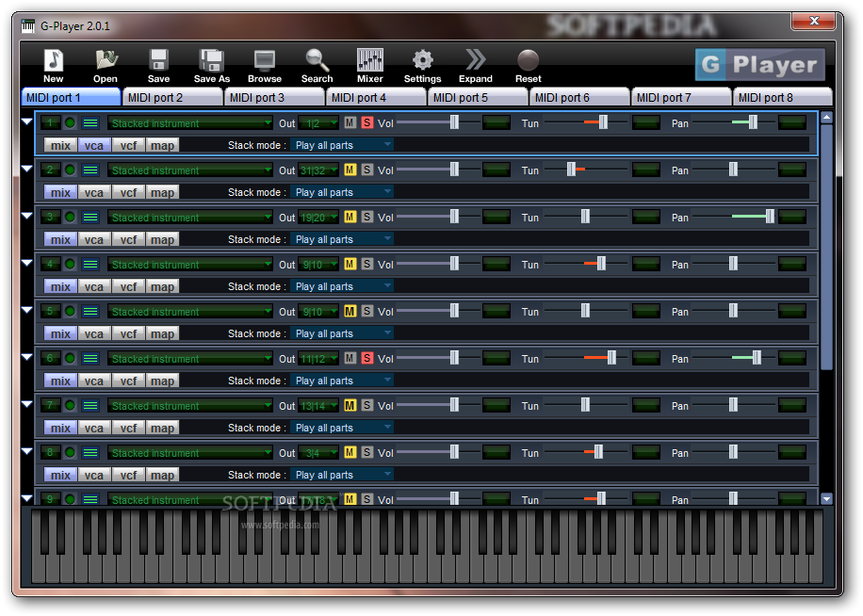Click the G Player logo

[x=759, y=65]
